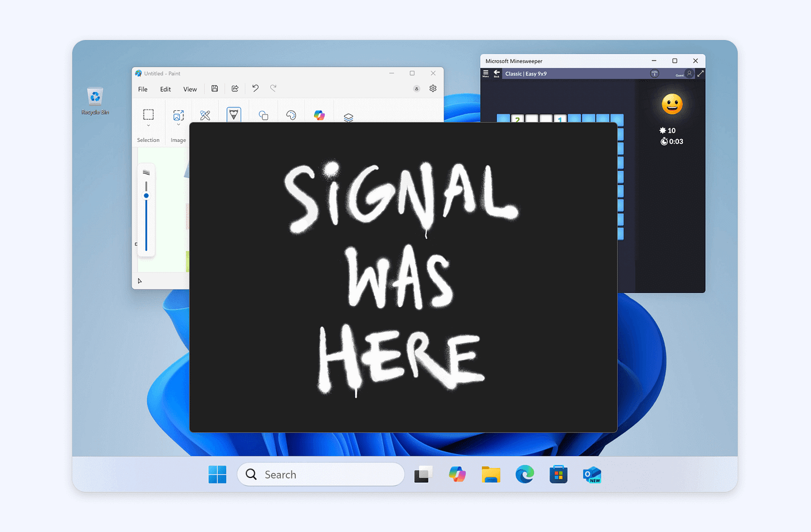Click the taskbar Search field

(x=321, y=474)
